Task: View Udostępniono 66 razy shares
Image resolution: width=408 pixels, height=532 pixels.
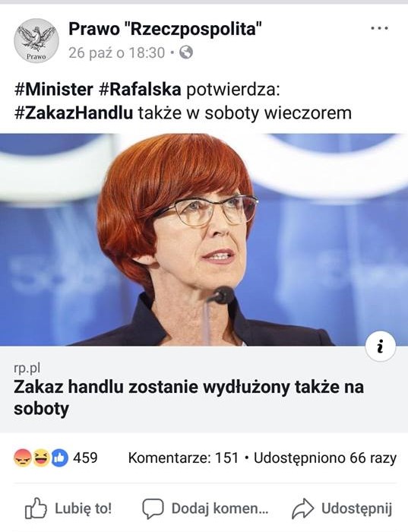Action: [325, 458]
